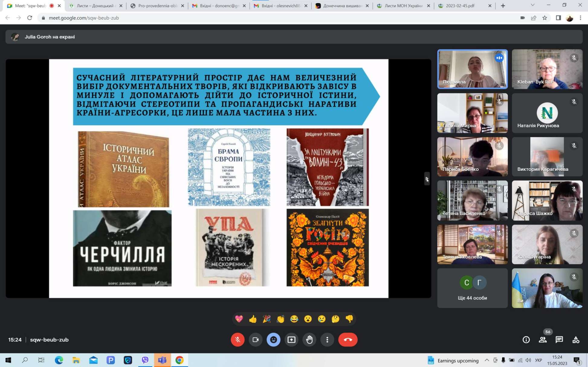Start presenting with the share screen button

(x=291, y=340)
